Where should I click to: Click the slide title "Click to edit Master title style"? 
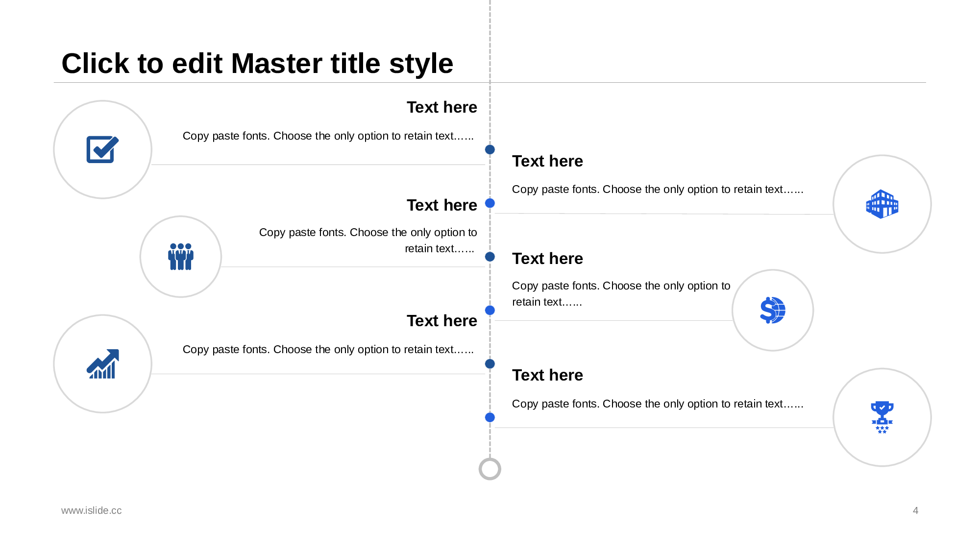point(257,64)
